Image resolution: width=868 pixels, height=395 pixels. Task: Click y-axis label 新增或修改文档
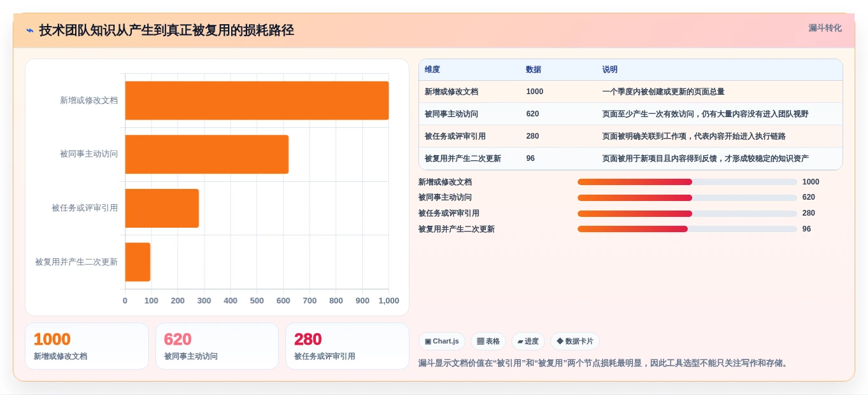(89, 100)
